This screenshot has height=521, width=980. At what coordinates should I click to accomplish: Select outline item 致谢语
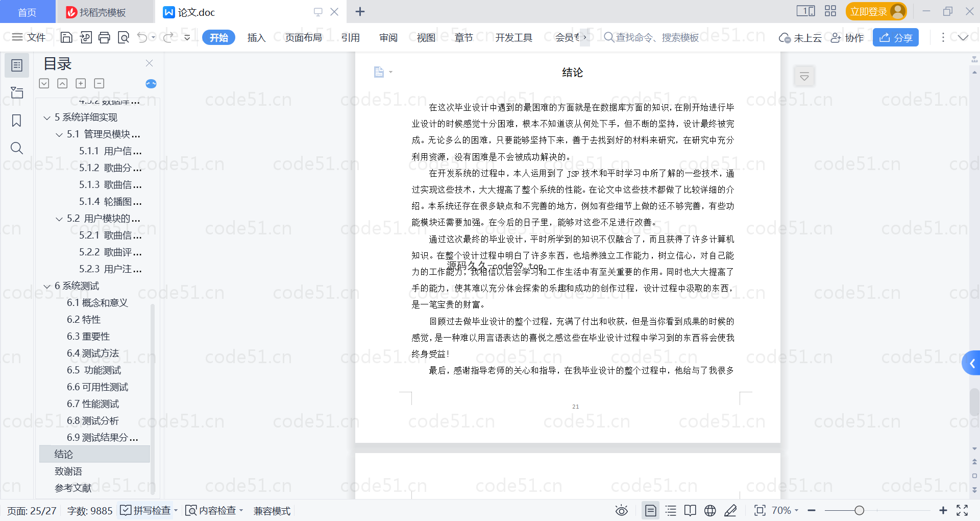68,471
